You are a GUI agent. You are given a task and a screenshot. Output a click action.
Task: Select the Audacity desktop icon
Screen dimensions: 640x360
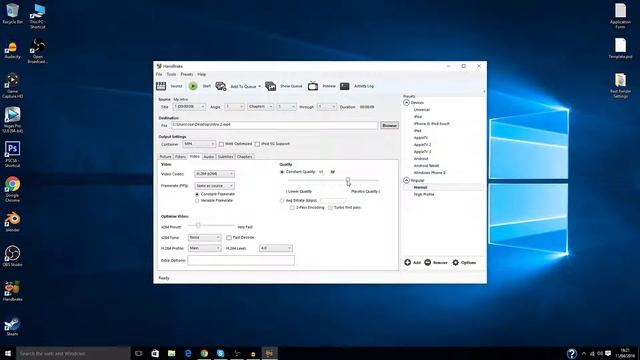(12, 50)
